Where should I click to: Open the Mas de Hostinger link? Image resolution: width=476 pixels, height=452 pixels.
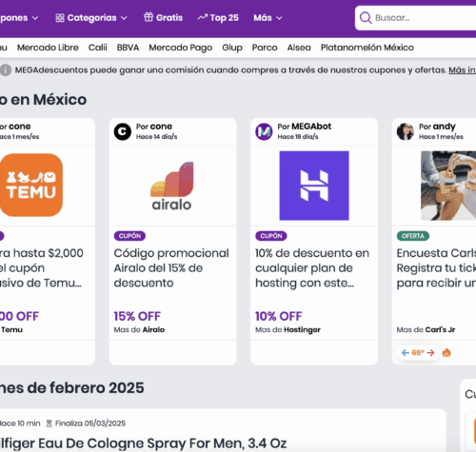point(288,329)
